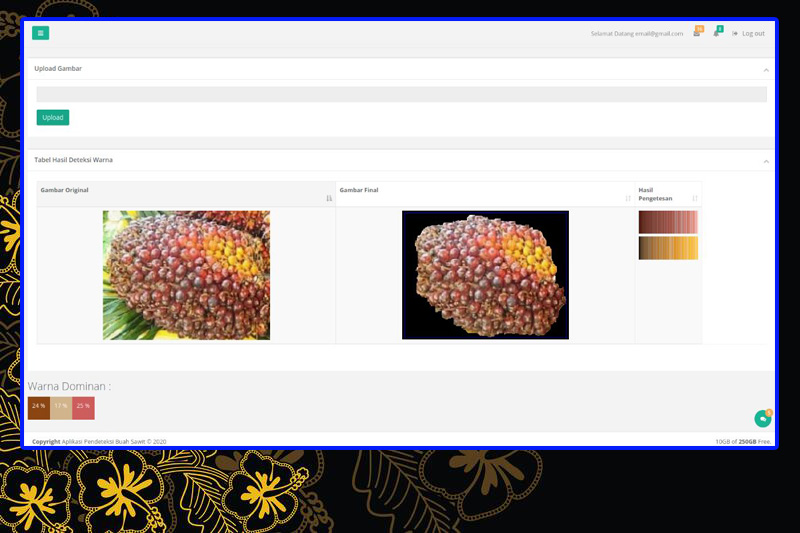This screenshot has height=533, width=800.
Task: Click the Selamat Datang email@gmail.com text
Action: coord(637,33)
